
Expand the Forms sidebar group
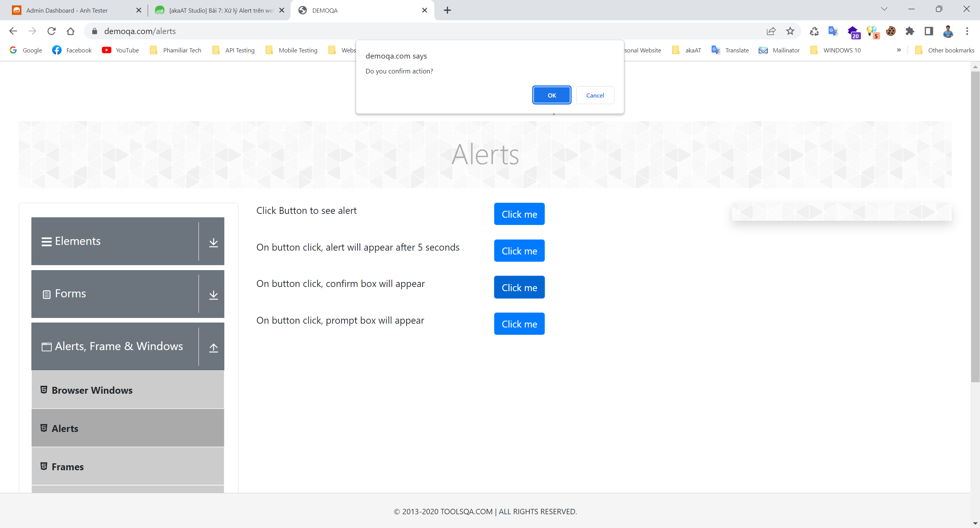point(128,294)
